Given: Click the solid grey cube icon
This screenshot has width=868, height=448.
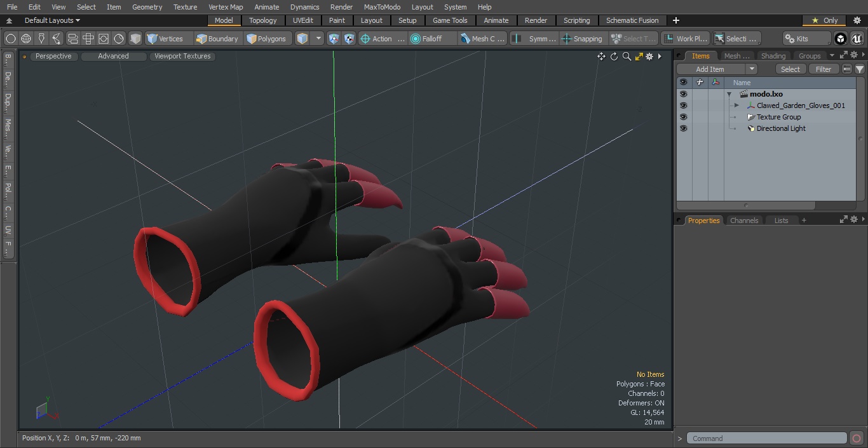Looking at the screenshot, I should [135, 39].
